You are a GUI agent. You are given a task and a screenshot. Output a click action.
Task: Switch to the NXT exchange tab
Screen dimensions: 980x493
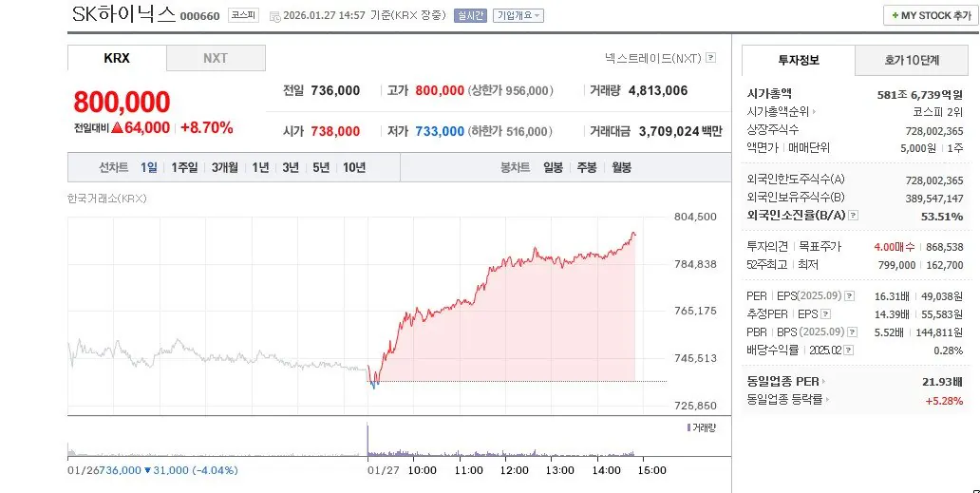pos(216,58)
